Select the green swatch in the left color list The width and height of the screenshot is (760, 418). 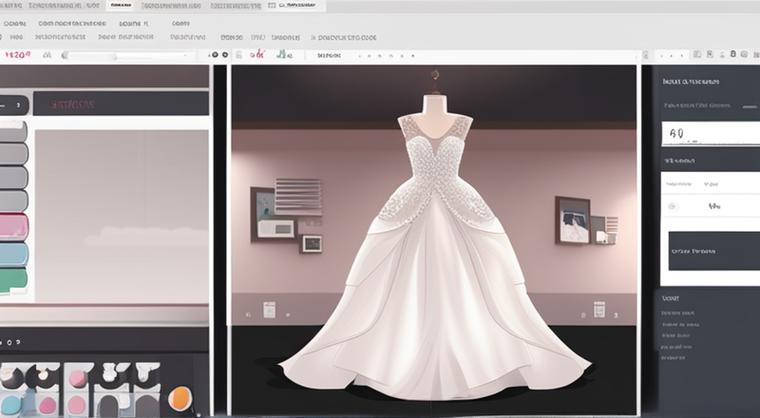click(x=13, y=280)
